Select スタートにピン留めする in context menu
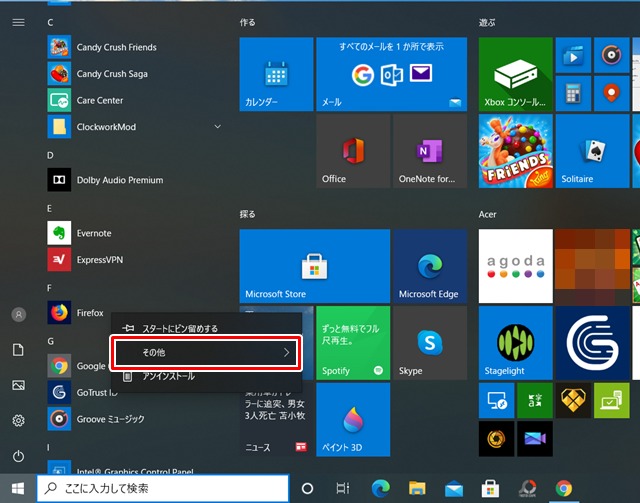The image size is (640, 503). point(207,328)
